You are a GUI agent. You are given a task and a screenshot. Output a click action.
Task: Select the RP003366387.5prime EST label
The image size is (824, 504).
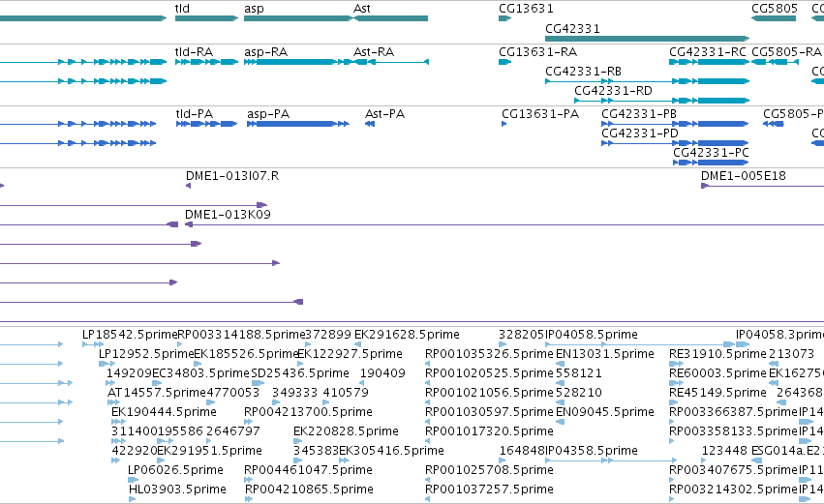coord(734,412)
